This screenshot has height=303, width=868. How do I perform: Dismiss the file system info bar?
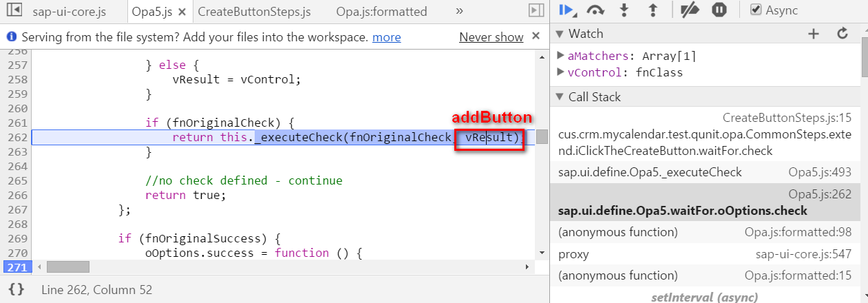(x=536, y=36)
